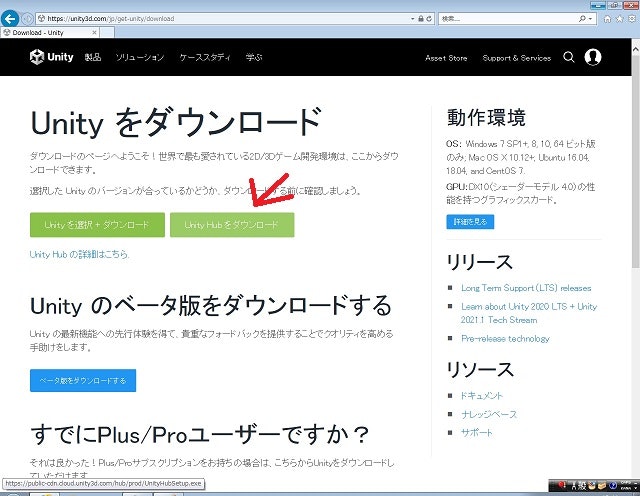Open the 'Unity Hub の詳細はこちら' link

80,254
